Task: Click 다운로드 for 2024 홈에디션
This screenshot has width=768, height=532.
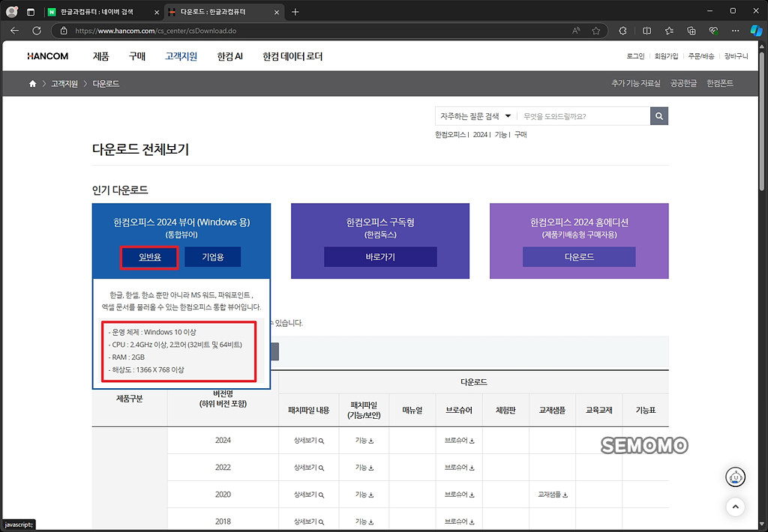Action: tap(579, 257)
